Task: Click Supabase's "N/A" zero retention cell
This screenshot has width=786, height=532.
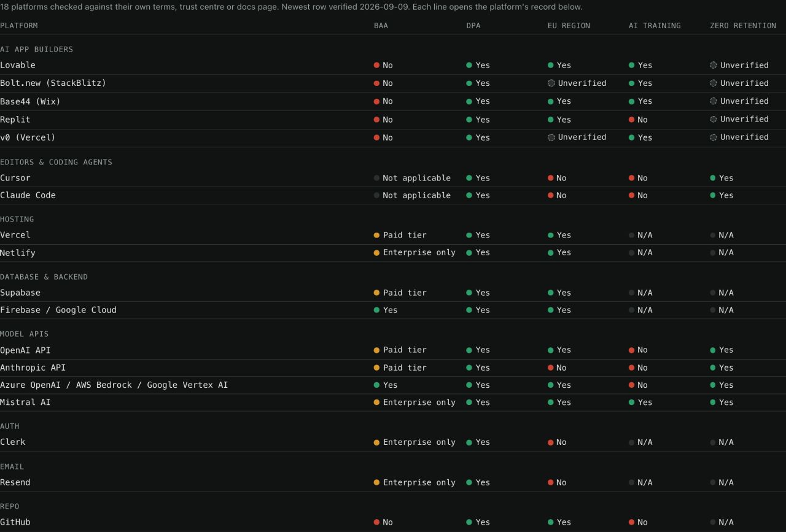Action: pos(722,293)
